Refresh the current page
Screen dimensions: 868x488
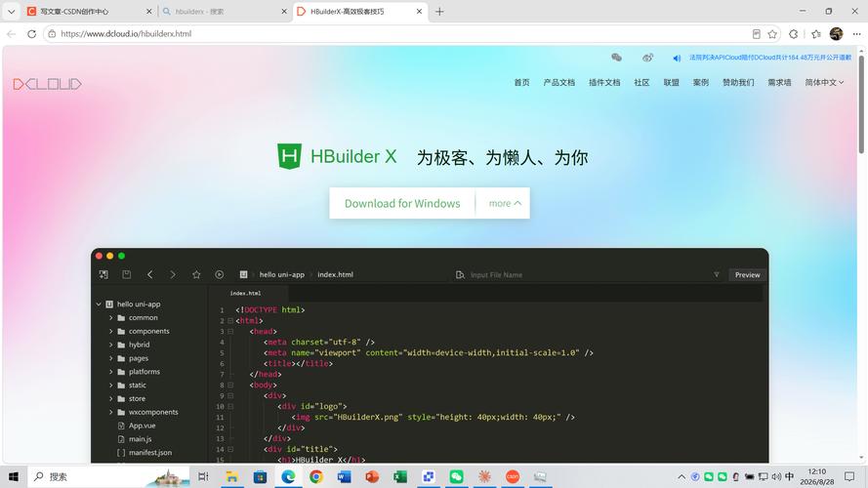[31, 34]
